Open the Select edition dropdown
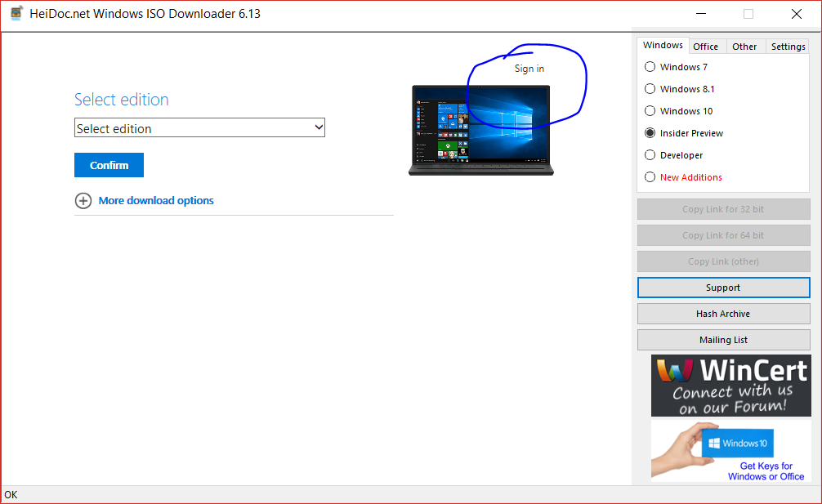The image size is (822, 504). click(x=199, y=127)
